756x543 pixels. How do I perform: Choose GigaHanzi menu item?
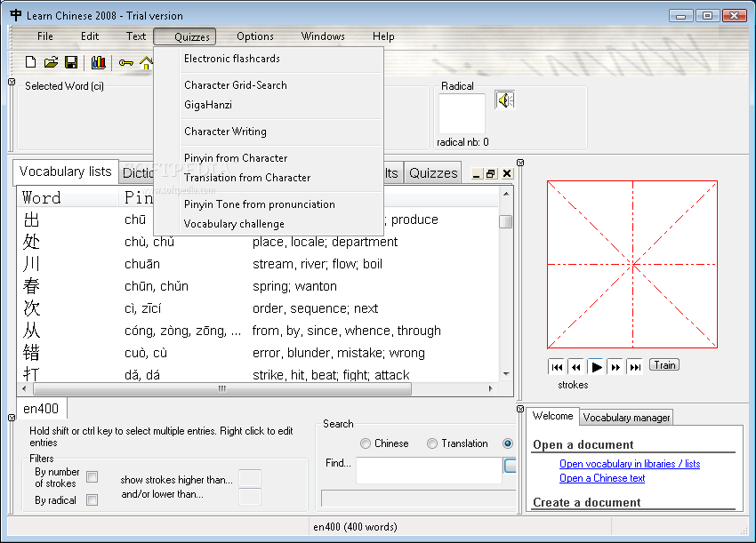coord(269,105)
